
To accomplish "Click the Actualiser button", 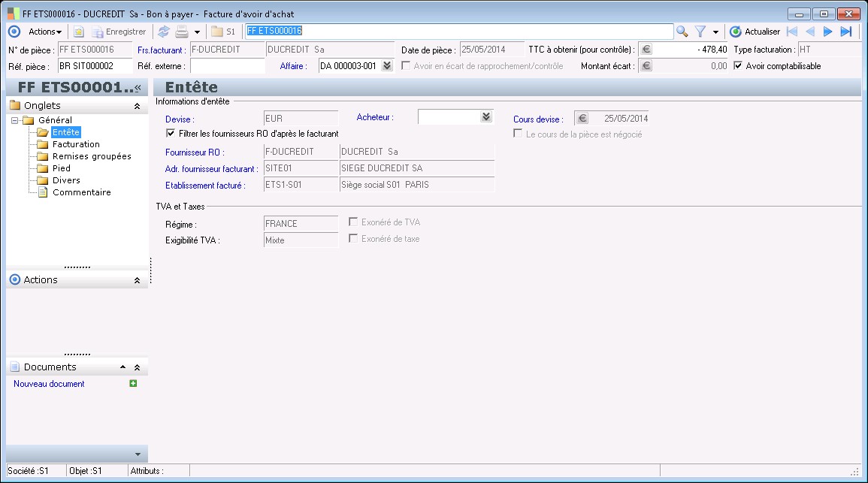I will click(755, 32).
